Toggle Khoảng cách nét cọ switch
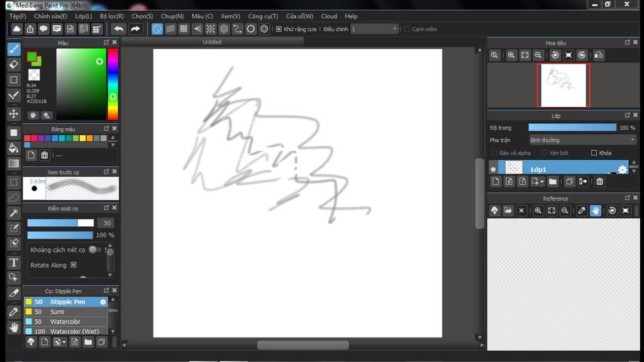 click(x=95, y=250)
